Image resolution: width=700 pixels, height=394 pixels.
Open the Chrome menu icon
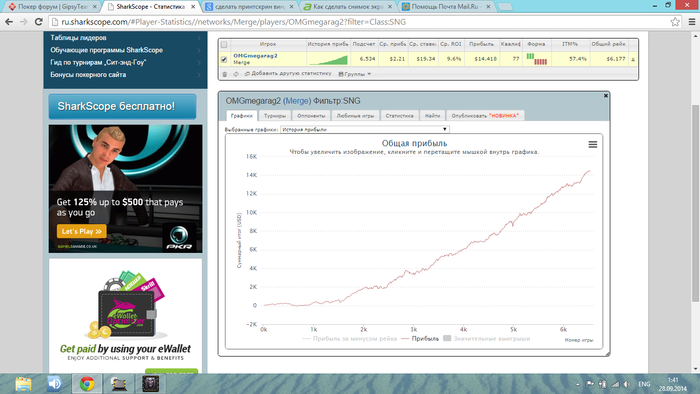coord(692,22)
